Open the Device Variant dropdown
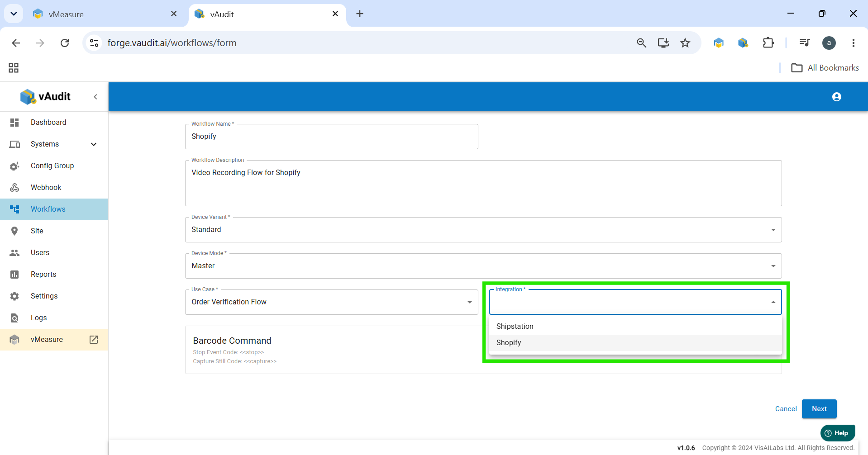868x455 pixels. pyautogui.click(x=483, y=230)
